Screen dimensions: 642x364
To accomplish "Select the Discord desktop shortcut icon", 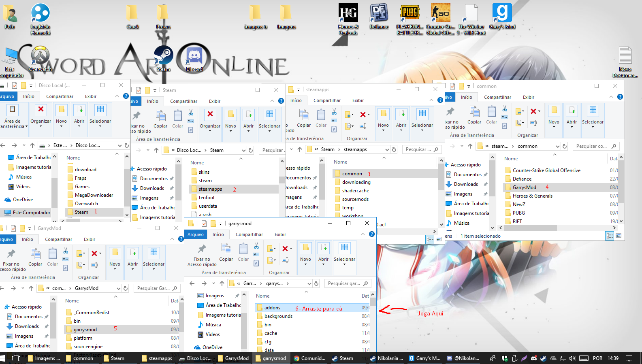I will click(194, 59).
